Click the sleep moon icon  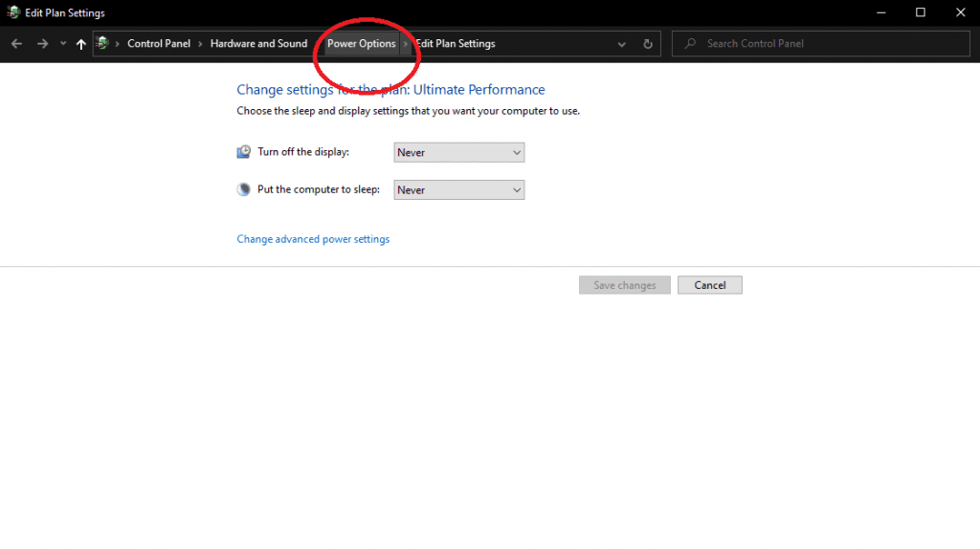click(244, 189)
